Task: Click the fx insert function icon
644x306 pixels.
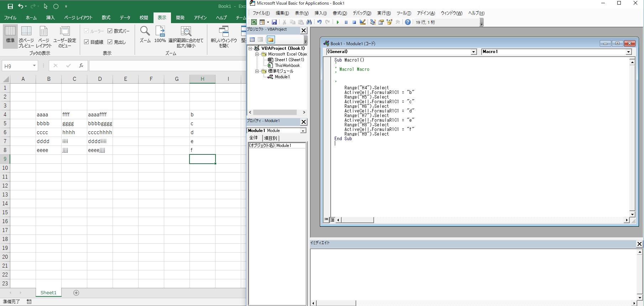Action: click(x=81, y=65)
